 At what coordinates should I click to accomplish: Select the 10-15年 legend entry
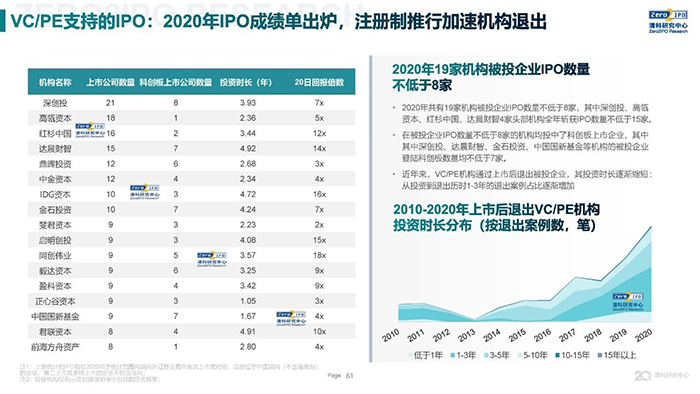[x=572, y=355]
